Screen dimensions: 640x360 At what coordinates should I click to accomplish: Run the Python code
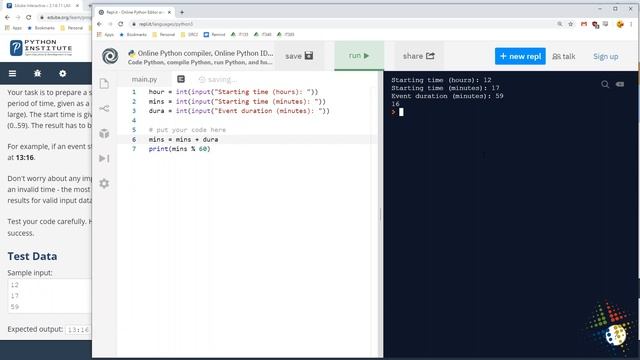[359, 56]
